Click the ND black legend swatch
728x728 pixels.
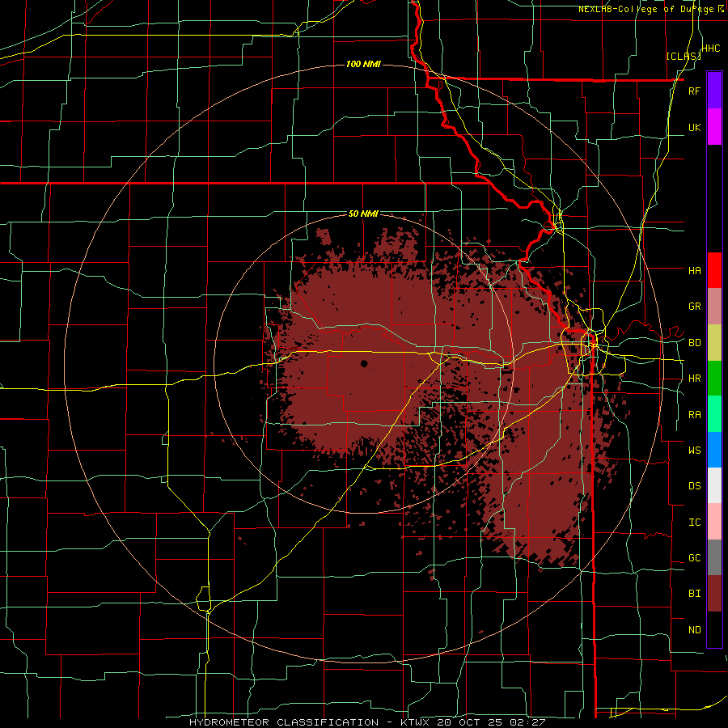click(x=714, y=629)
